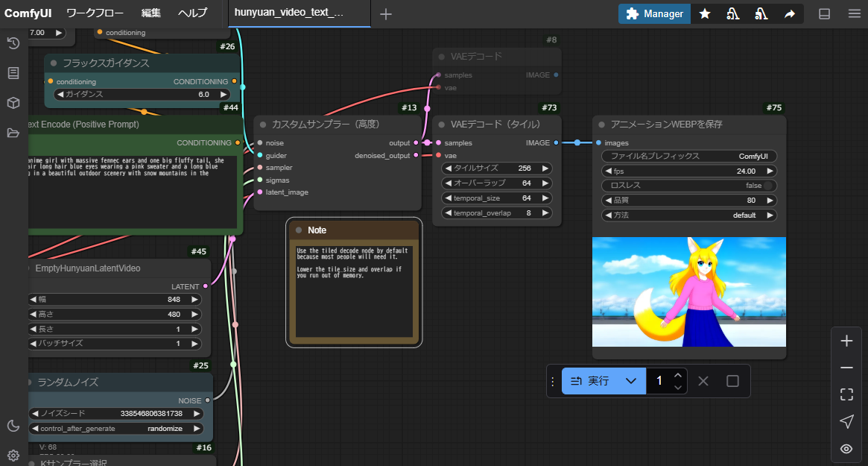Click the NOISE output port
Viewport: 868px width, 466px height.
(208, 400)
